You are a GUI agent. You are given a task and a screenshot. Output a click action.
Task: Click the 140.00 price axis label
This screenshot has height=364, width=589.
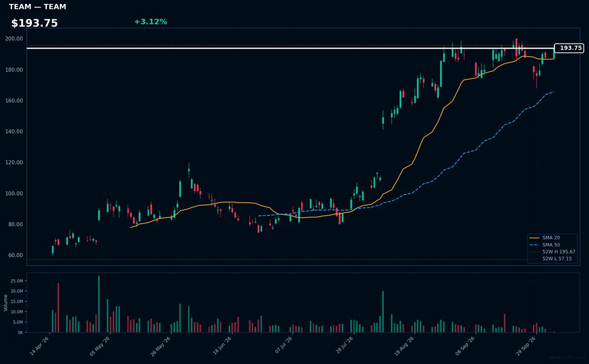14,131
